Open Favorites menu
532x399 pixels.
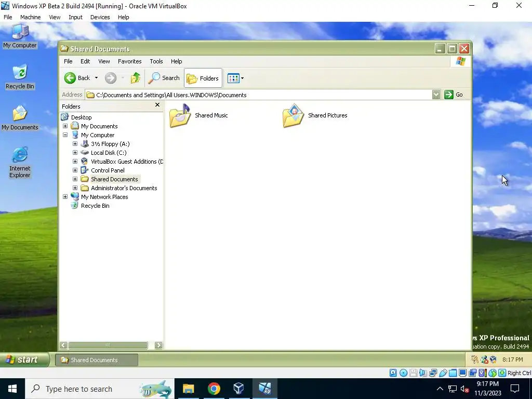point(129,61)
